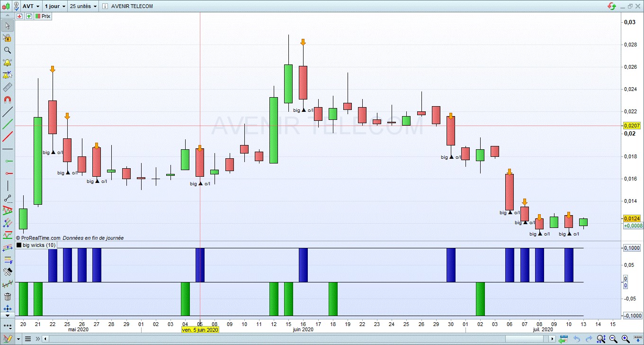644x345 pixels.
Task: Select the red line tool
Action: click(8, 137)
